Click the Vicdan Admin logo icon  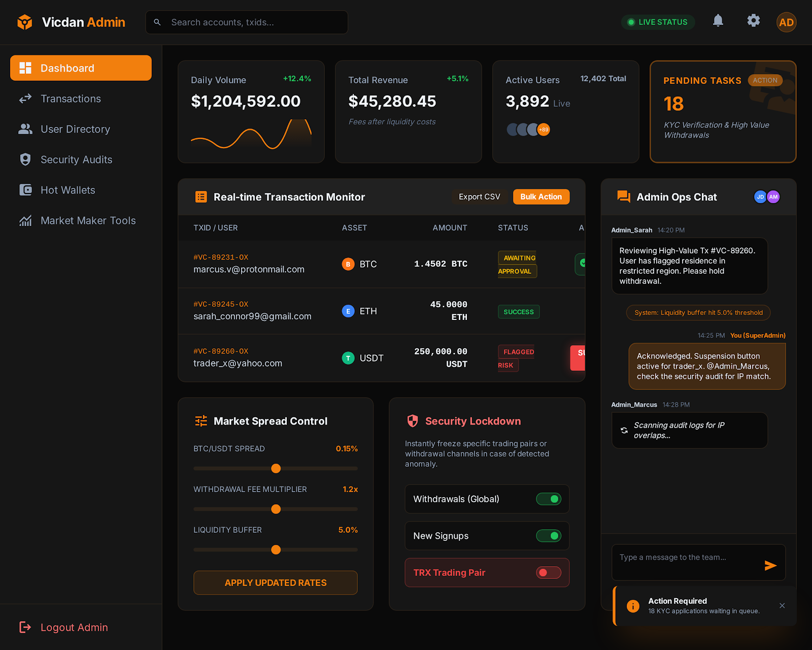pyautogui.click(x=24, y=22)
